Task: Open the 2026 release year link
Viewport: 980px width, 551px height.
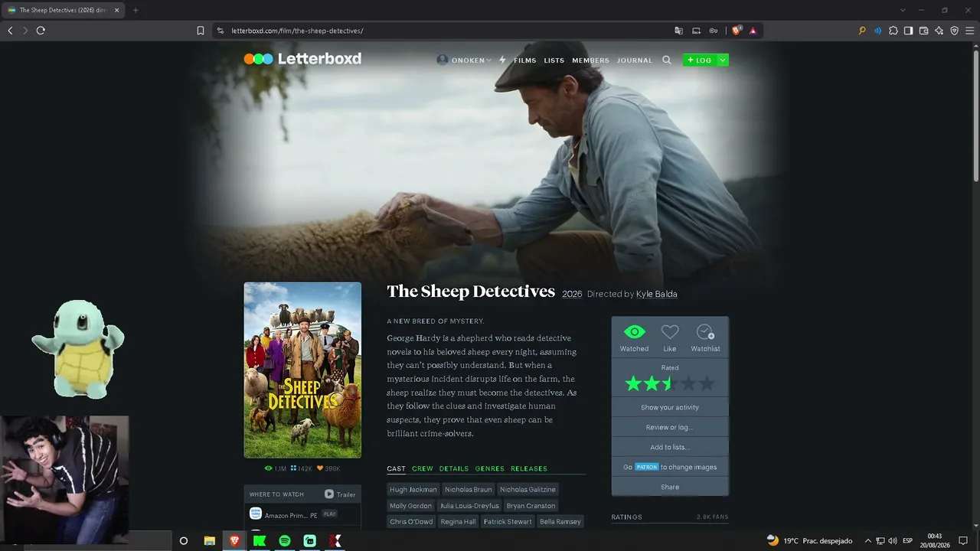Action: coord(572,294)
